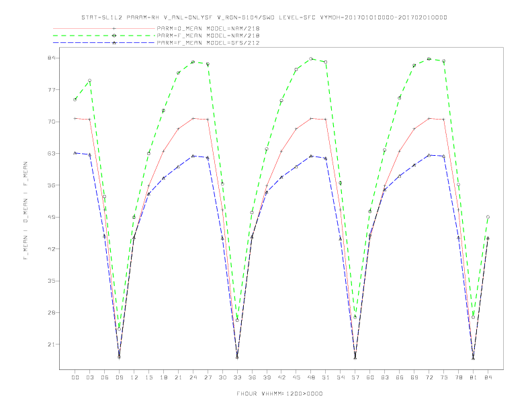Click y-axis tick label 21

click(51, 345)
